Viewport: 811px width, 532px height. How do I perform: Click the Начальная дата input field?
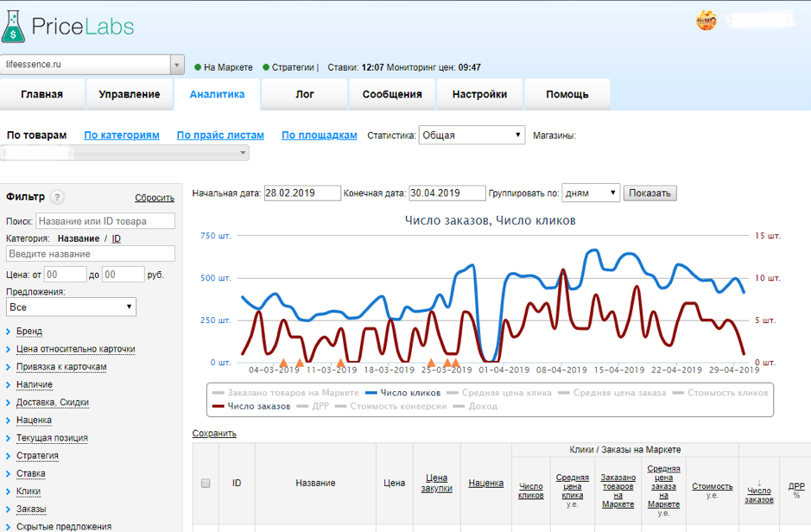point(301,193)
